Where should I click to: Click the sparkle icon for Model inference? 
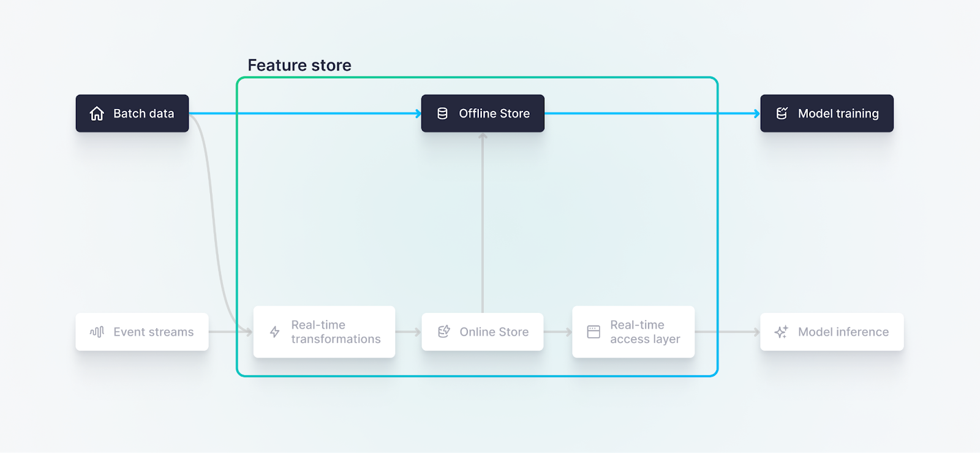782,332
